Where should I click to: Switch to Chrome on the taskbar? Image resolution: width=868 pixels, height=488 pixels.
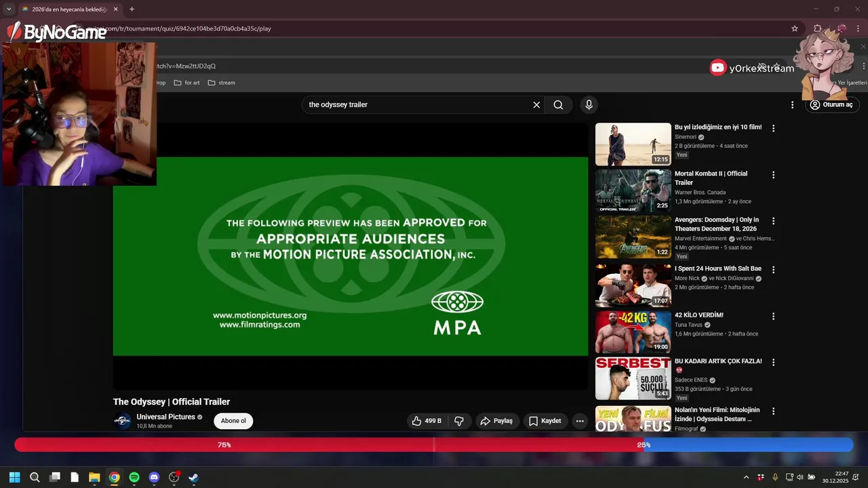(x=114, y=477)
